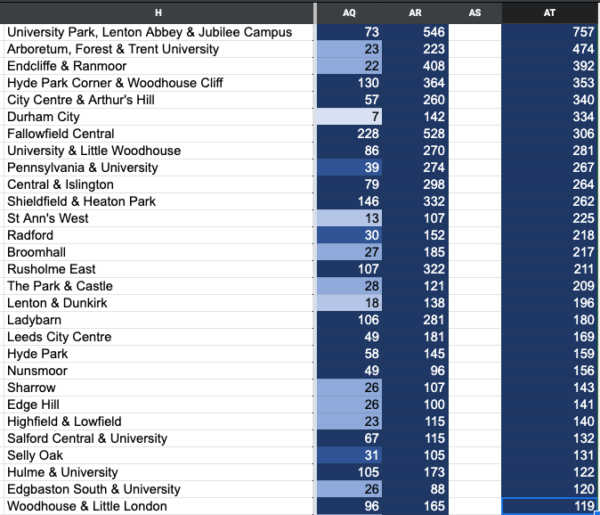This screenshot has height=515, width=600.
Task: Select the cell with 528 in AR
Action: [x=415, y=134]
